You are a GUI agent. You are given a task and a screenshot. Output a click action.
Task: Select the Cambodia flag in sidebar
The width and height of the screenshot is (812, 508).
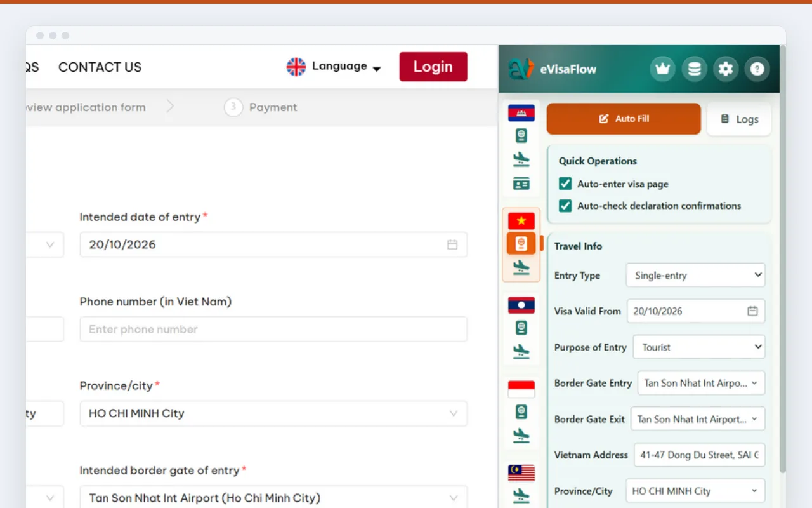[521, 113]
